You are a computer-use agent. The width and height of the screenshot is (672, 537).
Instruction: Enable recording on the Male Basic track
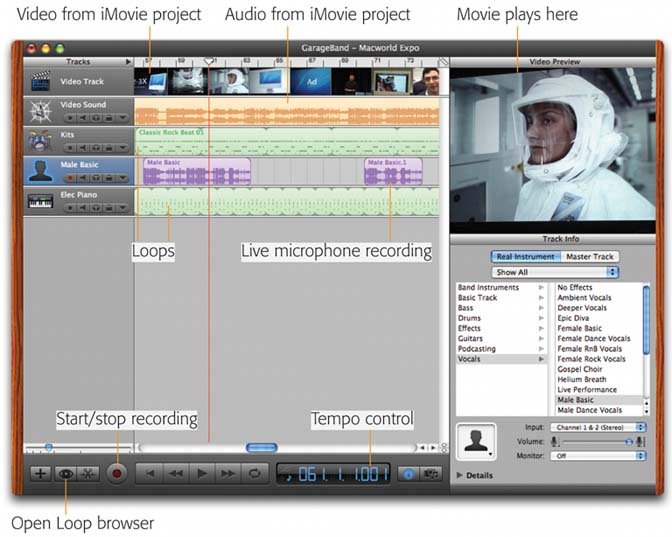(x=71, y=178)
